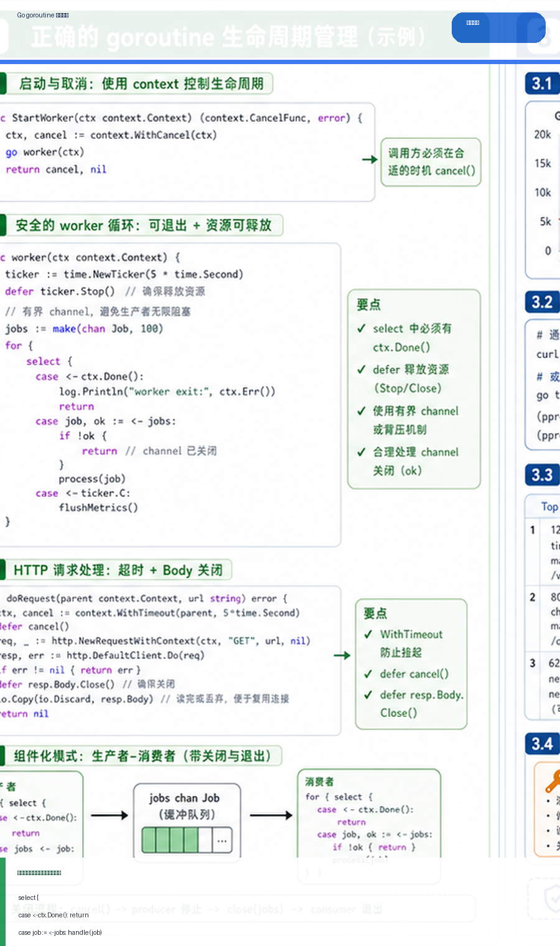
Task: Select code line "go worker(ctx)"
Action: (x=45, y=152)
